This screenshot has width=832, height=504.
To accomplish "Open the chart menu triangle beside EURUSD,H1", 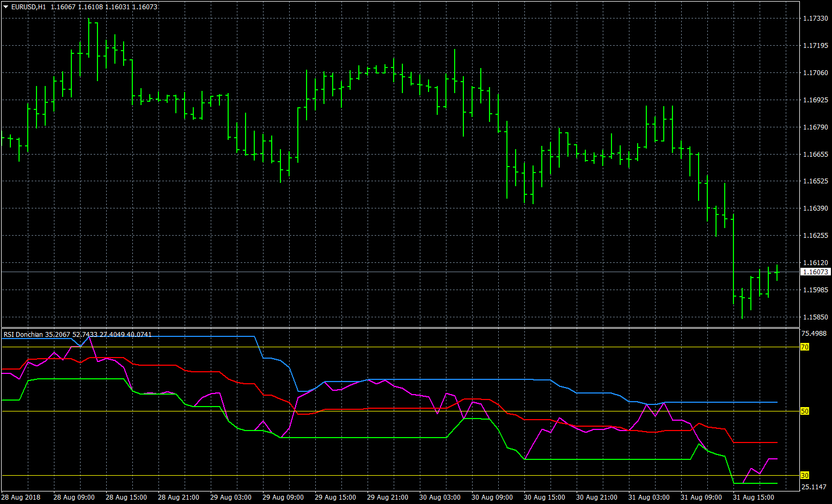I will 6,7.
